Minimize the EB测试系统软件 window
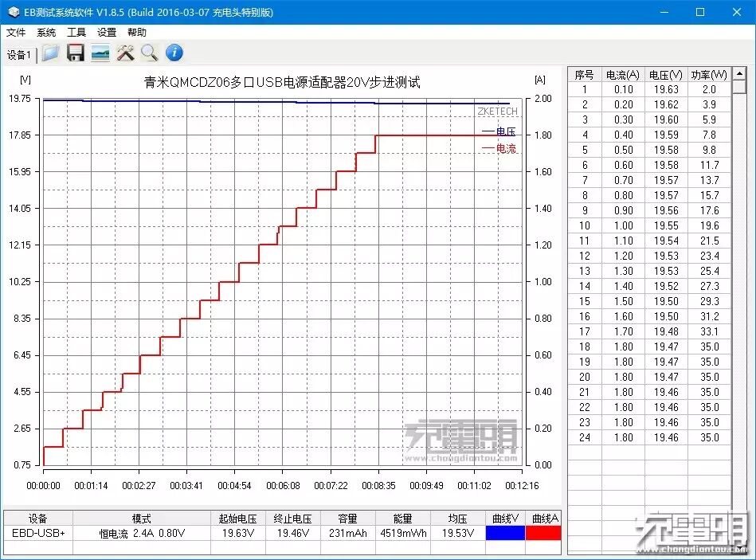 coord(664,12)
